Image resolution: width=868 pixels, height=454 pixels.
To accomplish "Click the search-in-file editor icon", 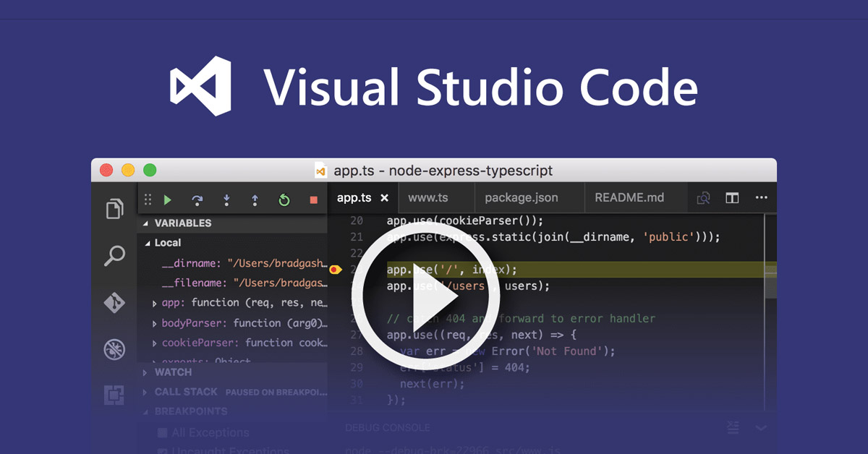I will [702, 198].
